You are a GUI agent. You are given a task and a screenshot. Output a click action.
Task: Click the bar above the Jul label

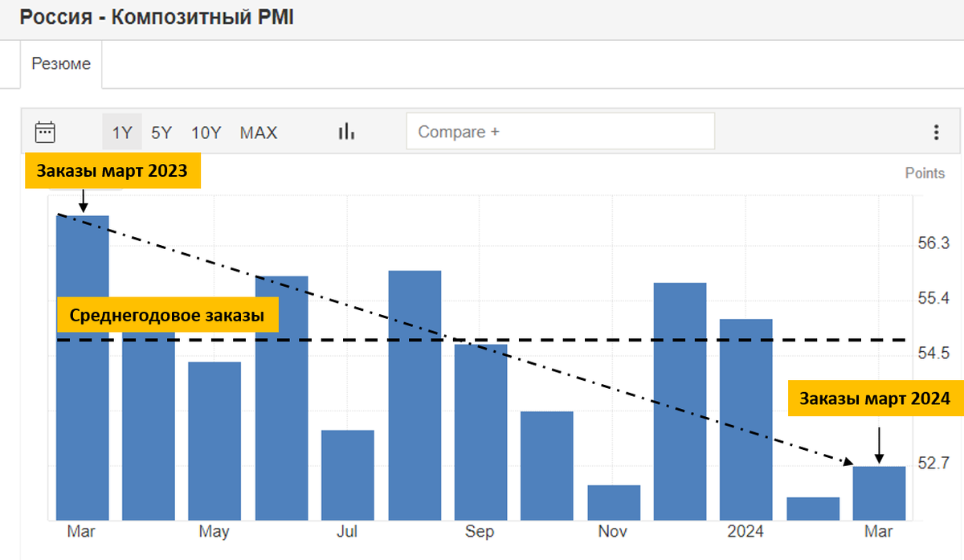click(348, 475)
